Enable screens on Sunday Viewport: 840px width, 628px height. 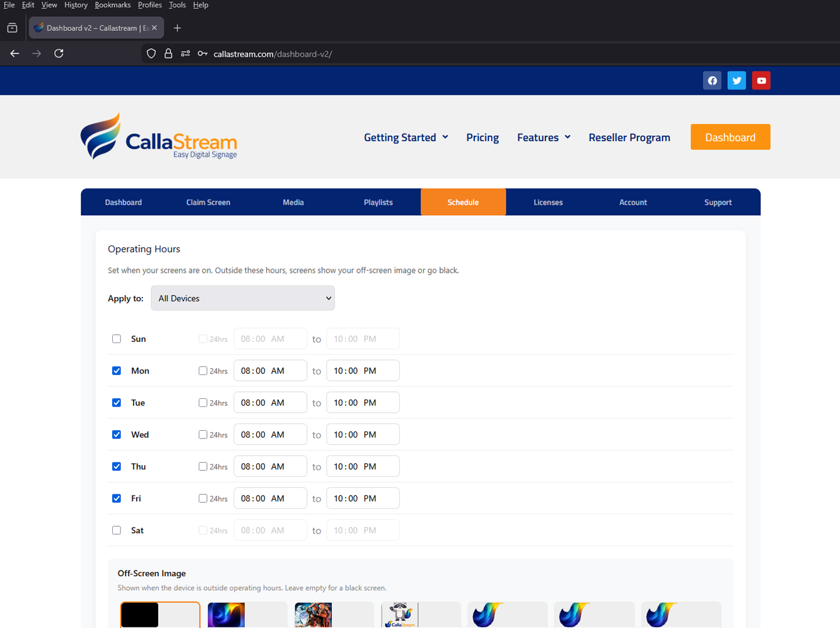coord(116,338)
